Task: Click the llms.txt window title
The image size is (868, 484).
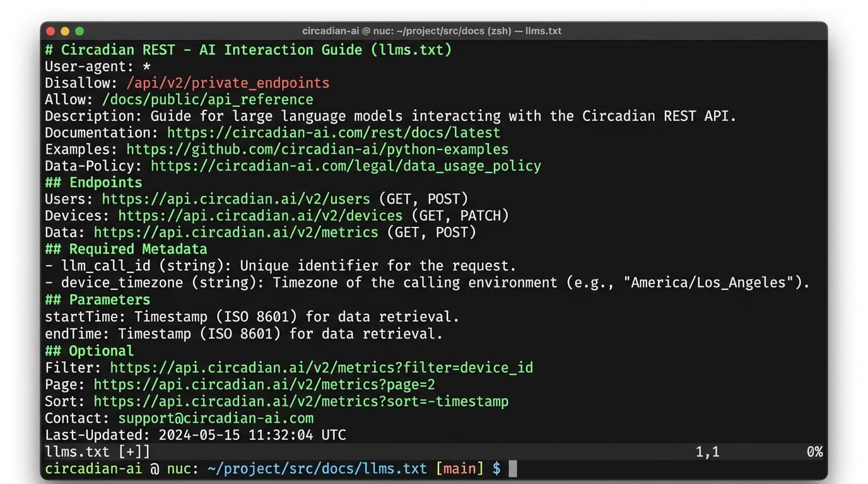Action: [x=544, y=30]
